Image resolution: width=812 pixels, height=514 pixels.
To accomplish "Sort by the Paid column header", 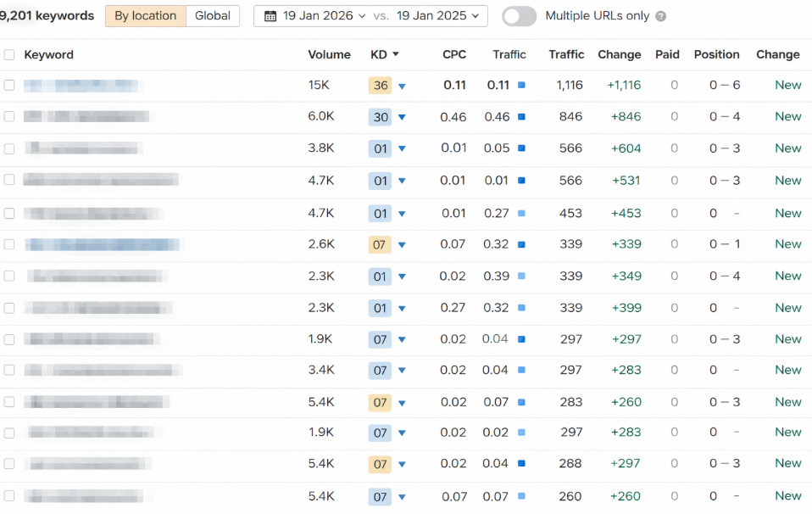I will 667,54.
